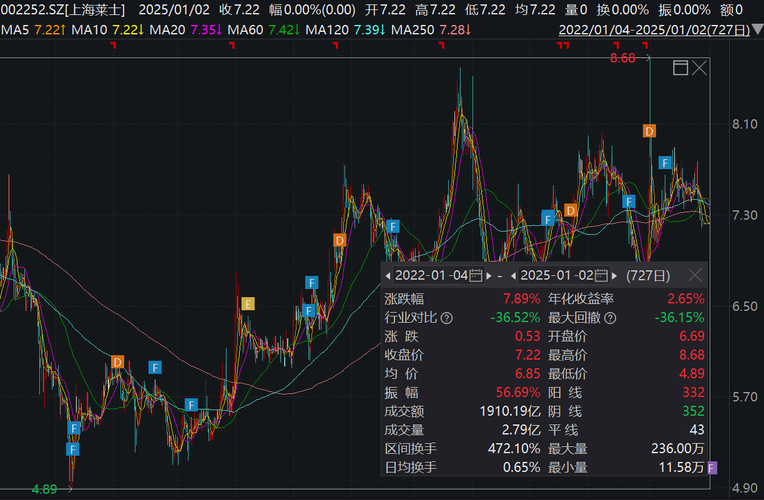Click the 成交额 value 1910.19亿
Viewport: 764px width, 500px height.
510,411
